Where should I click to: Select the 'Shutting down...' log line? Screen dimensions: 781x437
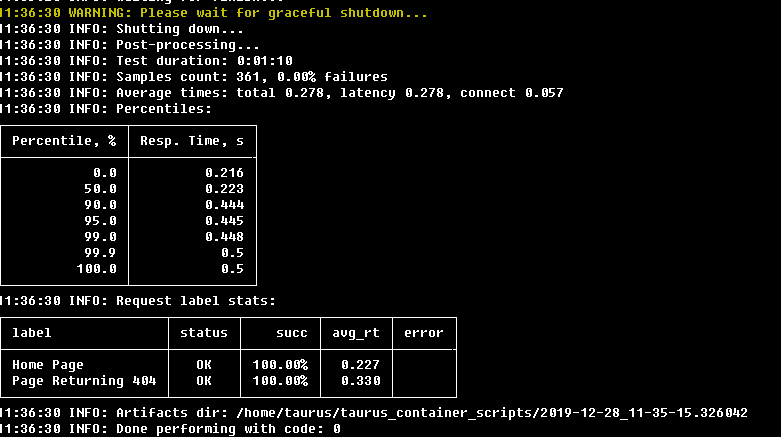122,29
